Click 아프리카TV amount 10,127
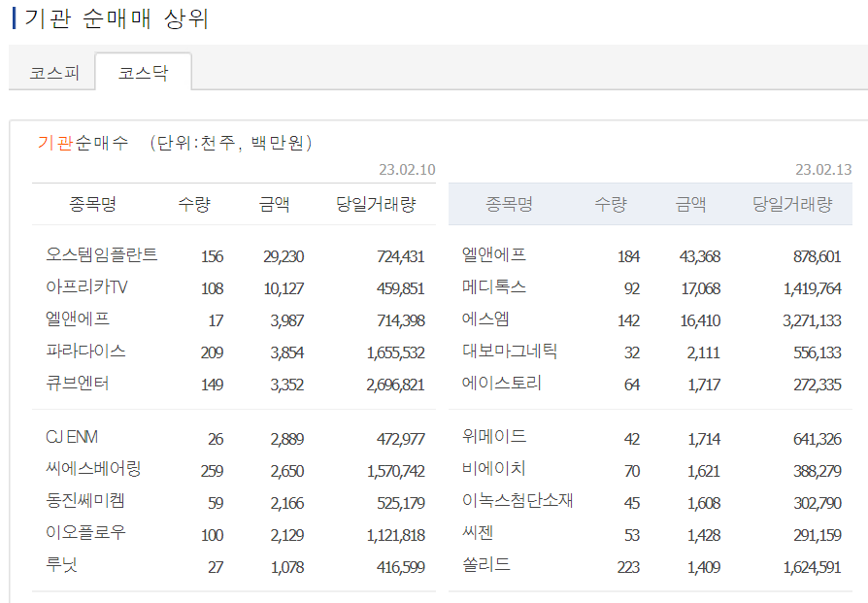Image resolution: width=868 pixels, height=603 pixels. click(284, 289)
